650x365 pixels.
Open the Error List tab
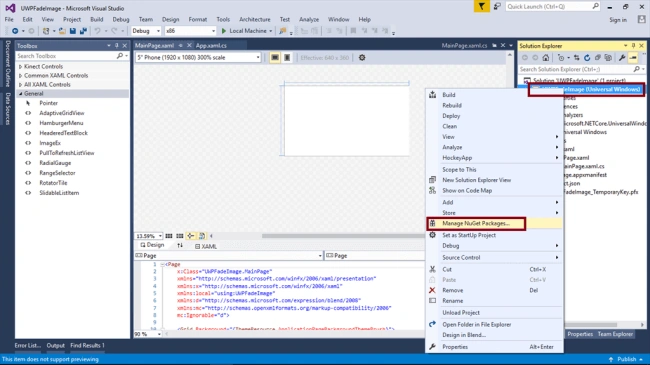pyautogui.click(x=27, y=346)
